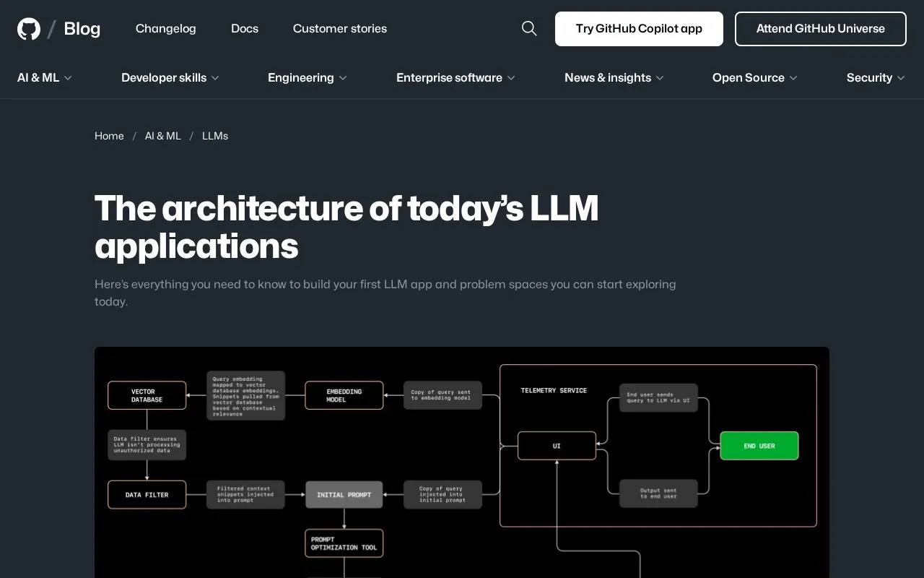Click the GitHub Octocat logo
The height and width of the screenshot is (578, 924).
click(x=29, y=29)
